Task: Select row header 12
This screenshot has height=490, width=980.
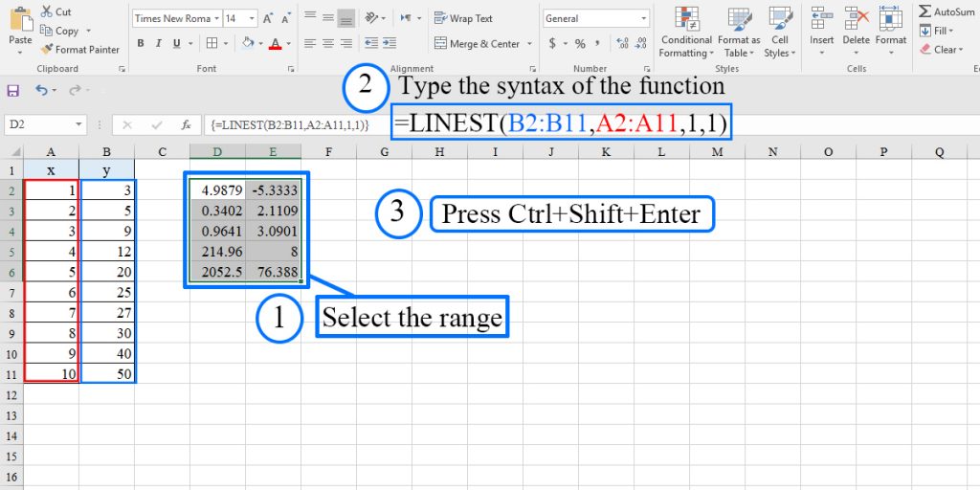Action: pyautogui.click(x=11, y=395)
